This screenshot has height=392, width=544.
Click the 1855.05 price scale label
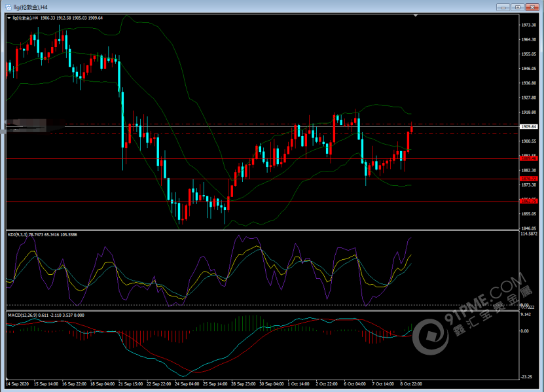click(529, 214)
